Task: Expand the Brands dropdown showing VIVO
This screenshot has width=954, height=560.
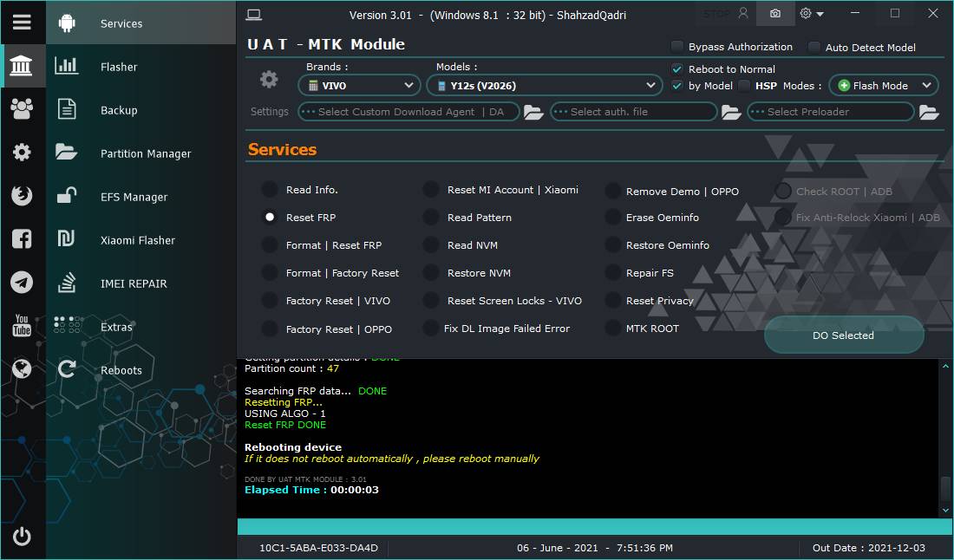Action: pyautogui.click(x=360, y=85)
